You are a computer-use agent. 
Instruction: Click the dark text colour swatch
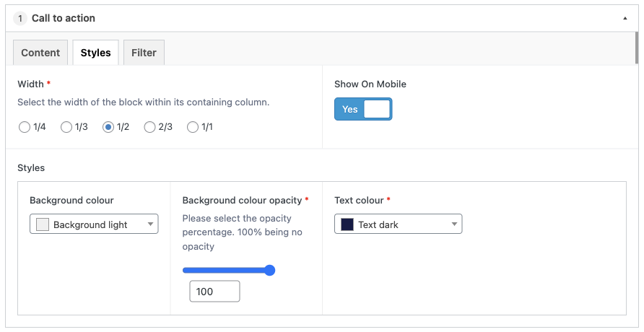347,224
